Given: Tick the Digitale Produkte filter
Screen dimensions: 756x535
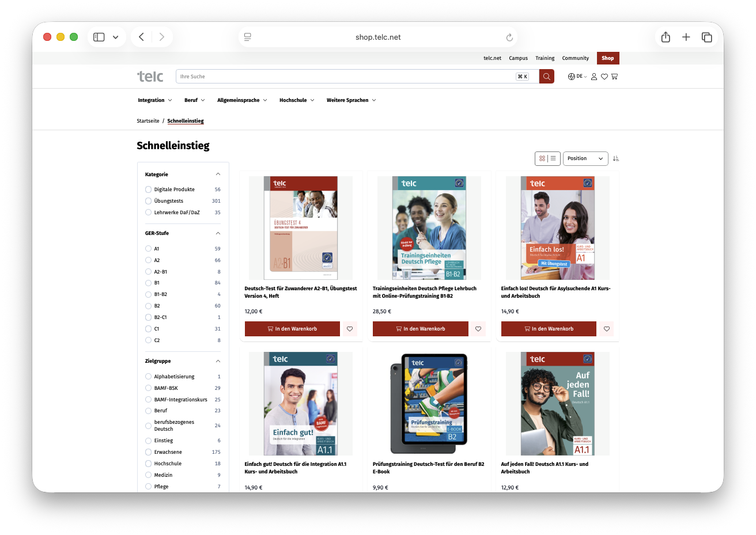Looking at the screenshot, I should click(149, 189).
